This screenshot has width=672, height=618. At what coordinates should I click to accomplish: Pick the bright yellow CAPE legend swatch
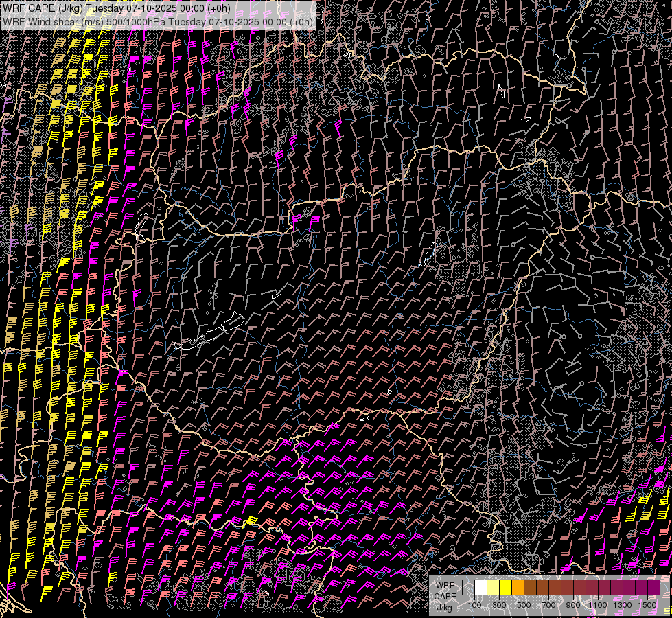point(505,588)
